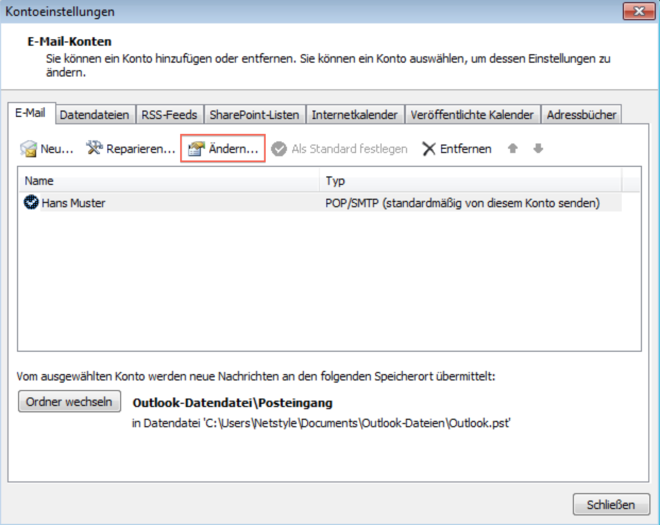Click the Neu… new account icon
The image size is (660, 525).
point(29,149)
